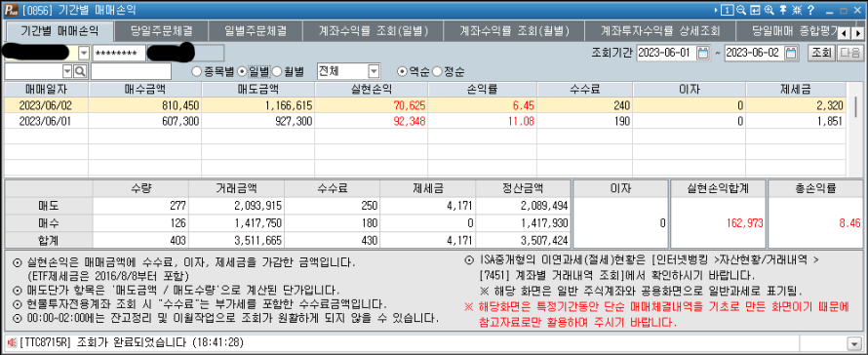Viewport: 868px width, 355px height.
Task: Select the 일별 radio option
Action: pyautogui.click(x=241, y=71)
